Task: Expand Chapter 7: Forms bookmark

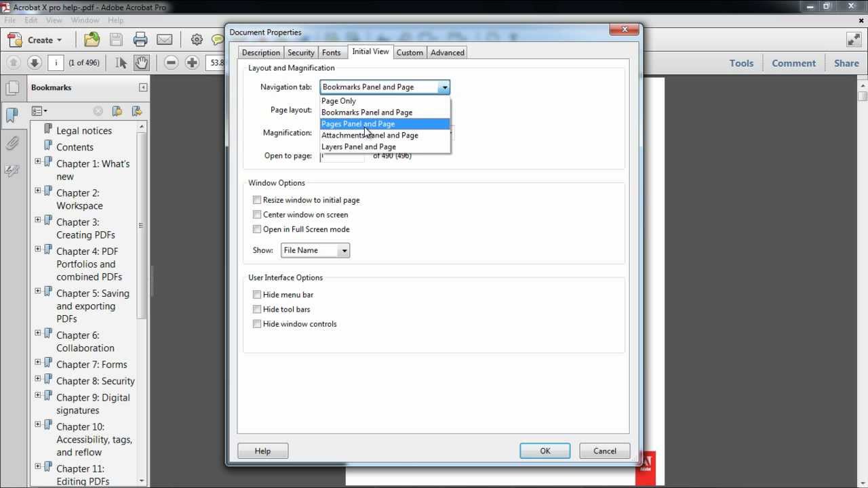Action: [x=38, y=362]
